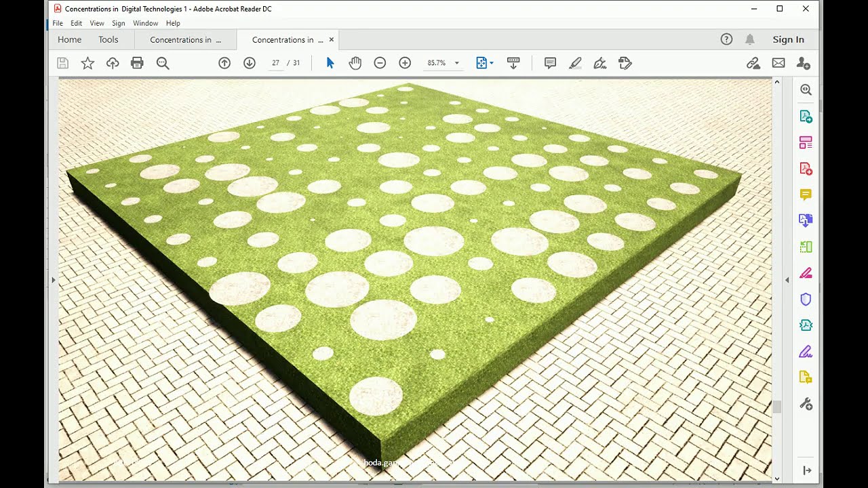This screenshot has height=488, width=868.
Task: Click the stamp tool icon
Action: pos(625,63)
